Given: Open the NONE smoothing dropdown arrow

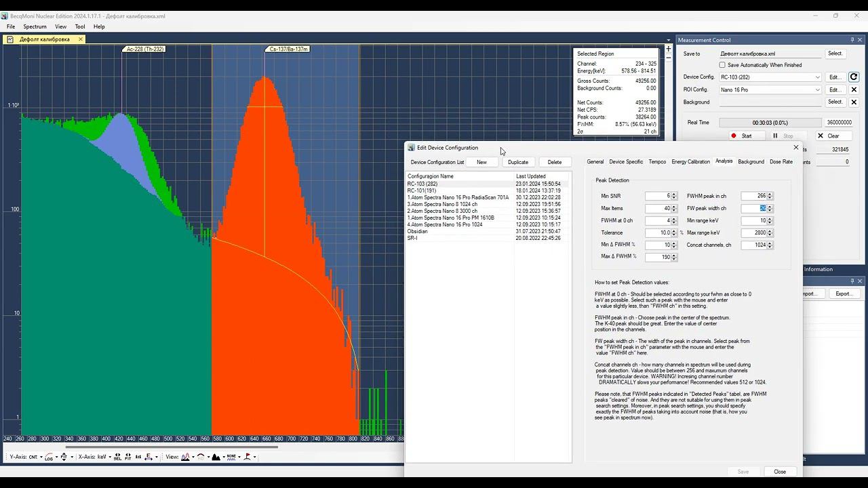Looking at the screenshot, I should [x=239, y=457].
